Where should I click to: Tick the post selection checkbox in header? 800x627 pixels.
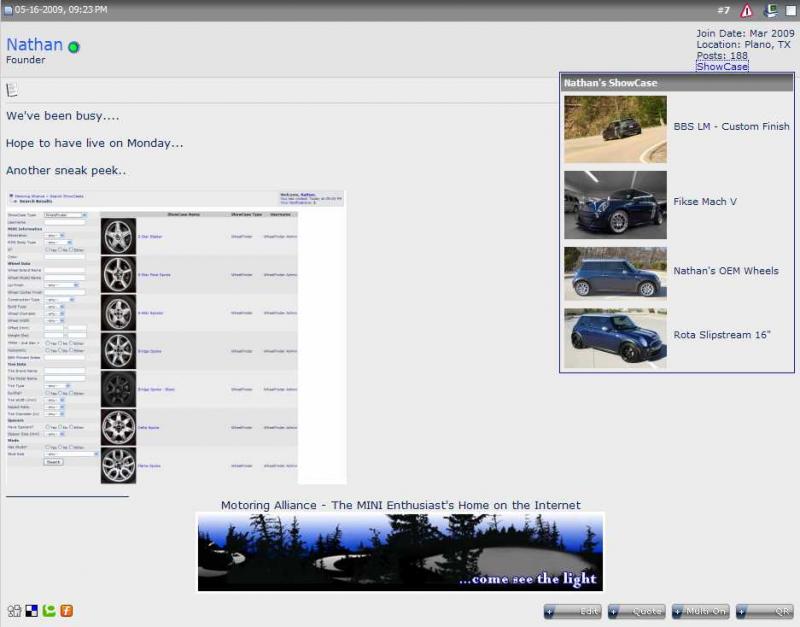pyautogui.click(x=791, y=10)
